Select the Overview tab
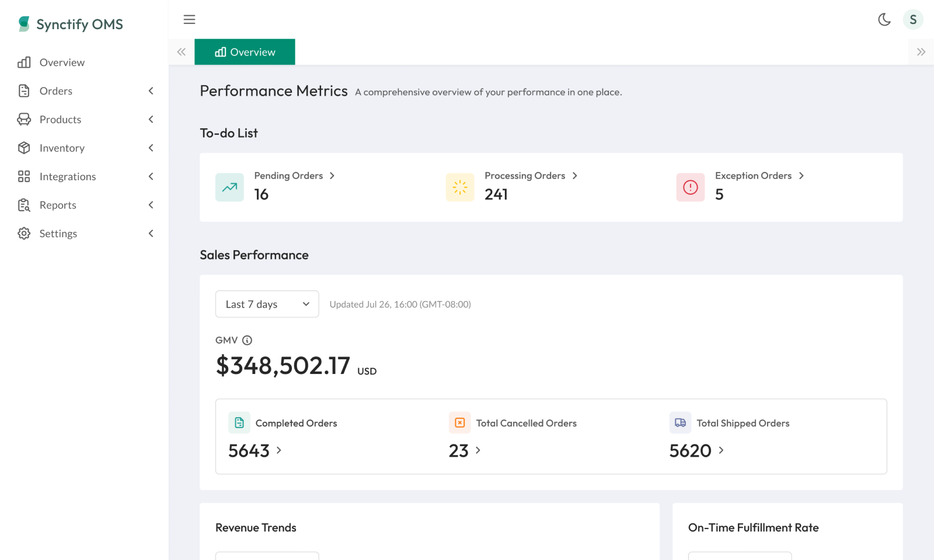 click(245, 52)
